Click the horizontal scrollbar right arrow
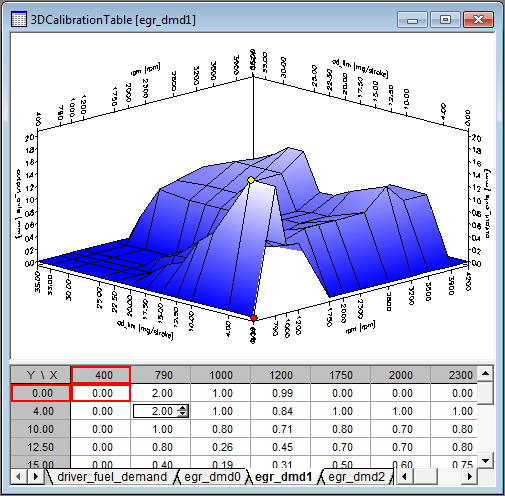505x496 pixels. tap(470, 477)
